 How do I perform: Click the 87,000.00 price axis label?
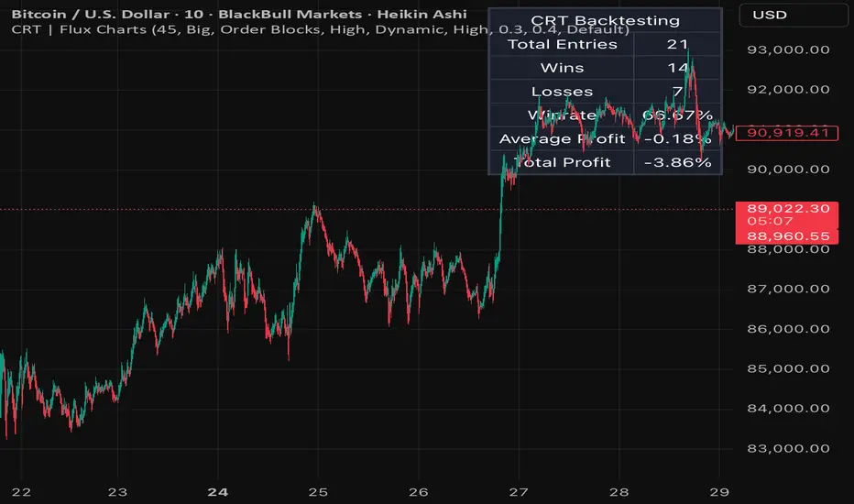click(x=788, y=289)
